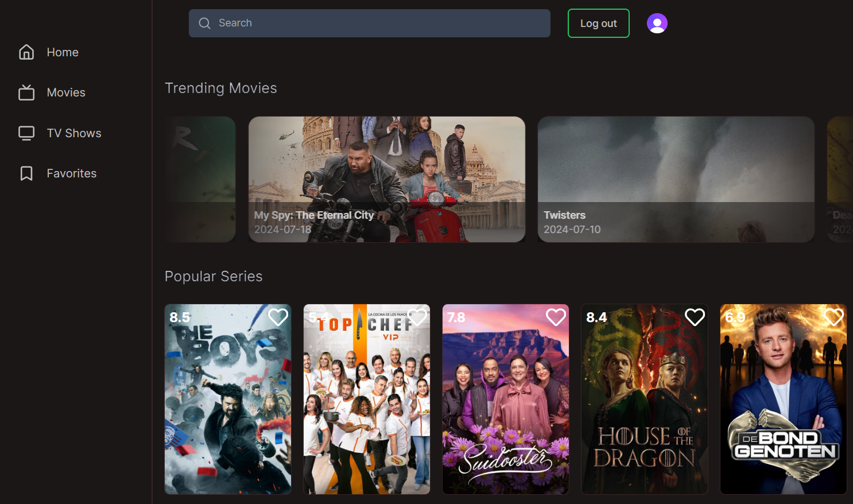Open the user profile avatar

click(x=657, y=24)
